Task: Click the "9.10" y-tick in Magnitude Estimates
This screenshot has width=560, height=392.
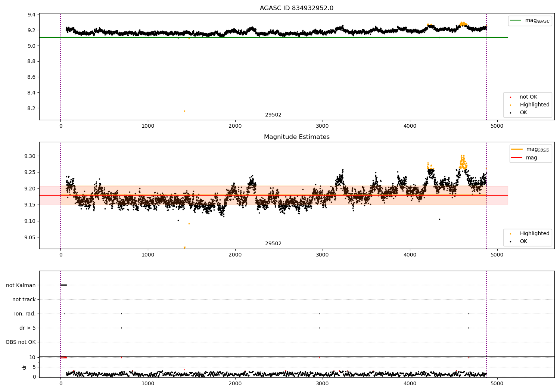Action: click(x=30, y=221)
